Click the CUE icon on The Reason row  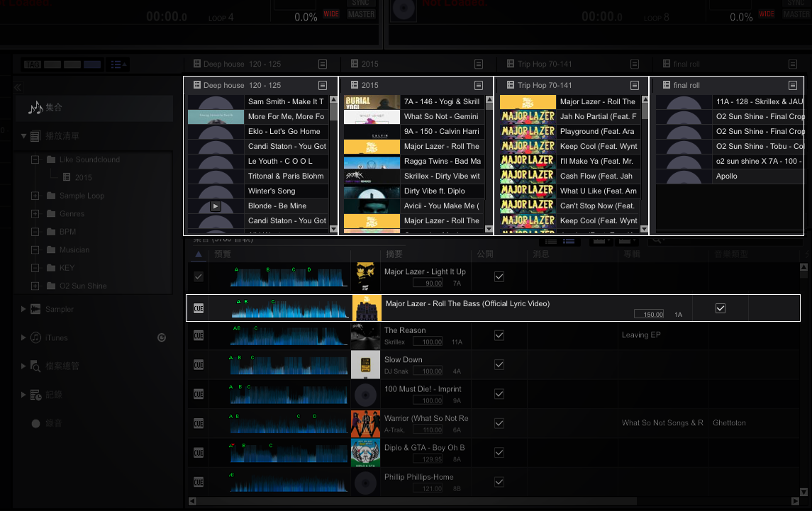click(199, 335)
